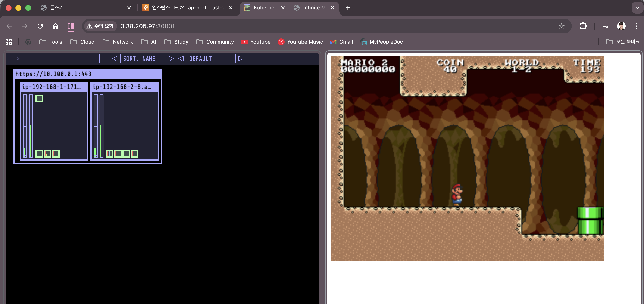Click the Mario character in the game

457,195
